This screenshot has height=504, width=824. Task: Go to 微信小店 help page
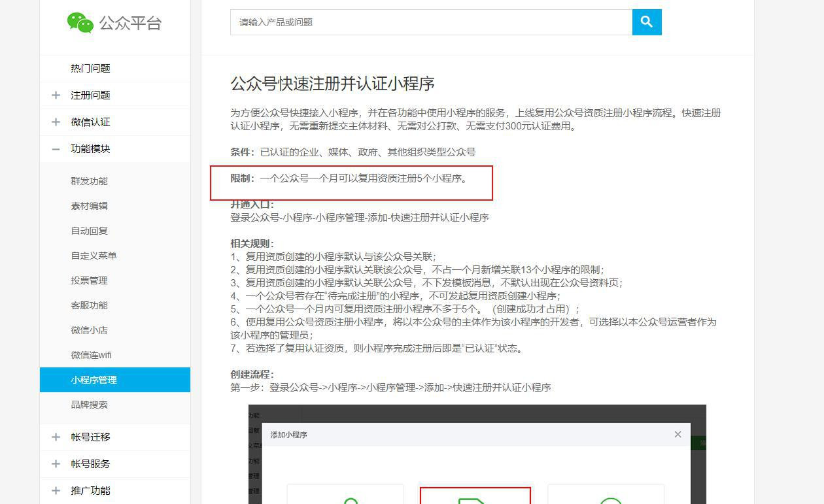(x=89, y=330)
